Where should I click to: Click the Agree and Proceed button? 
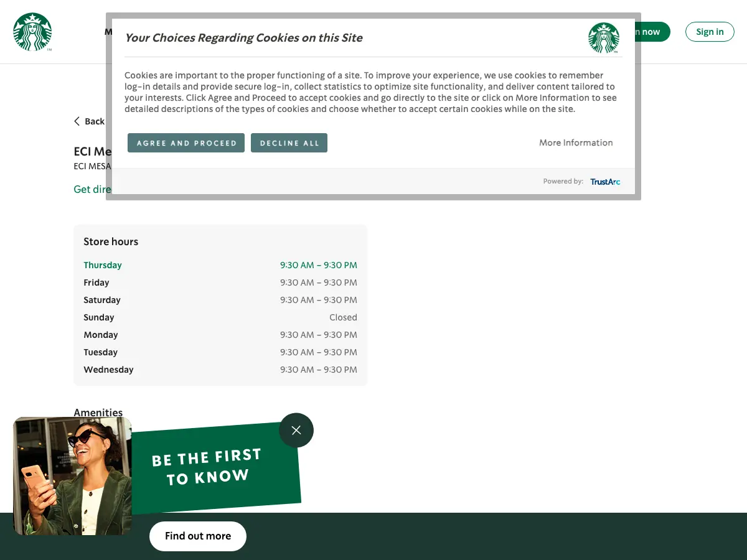(x=186, y=143)
